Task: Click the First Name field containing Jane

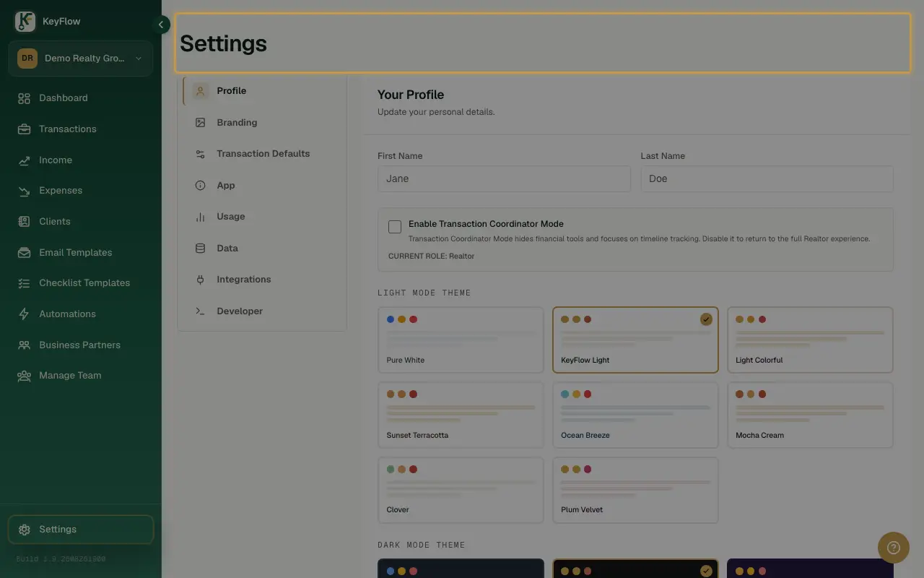Action: pyautogui.click(x=504, y=179)
